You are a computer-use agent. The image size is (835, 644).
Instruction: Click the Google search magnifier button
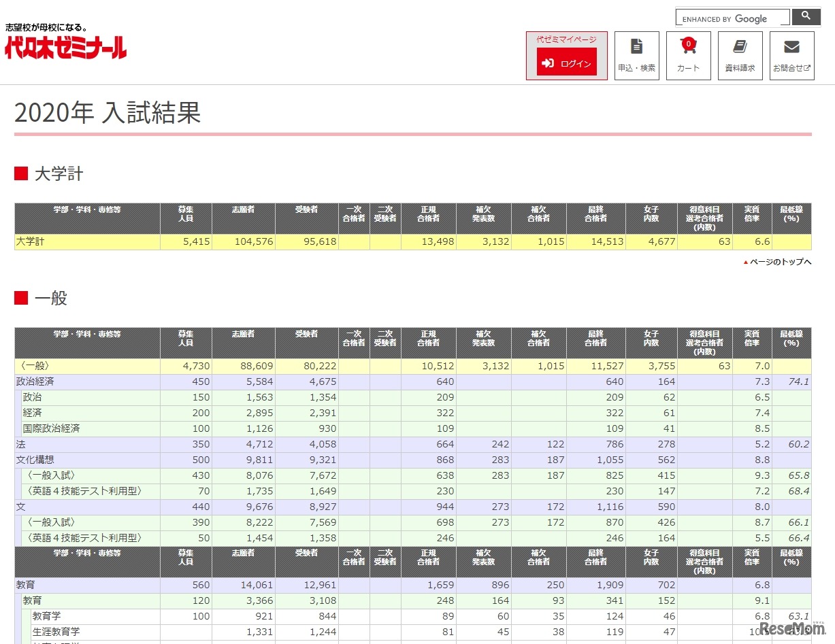click(x=806, y=16)
